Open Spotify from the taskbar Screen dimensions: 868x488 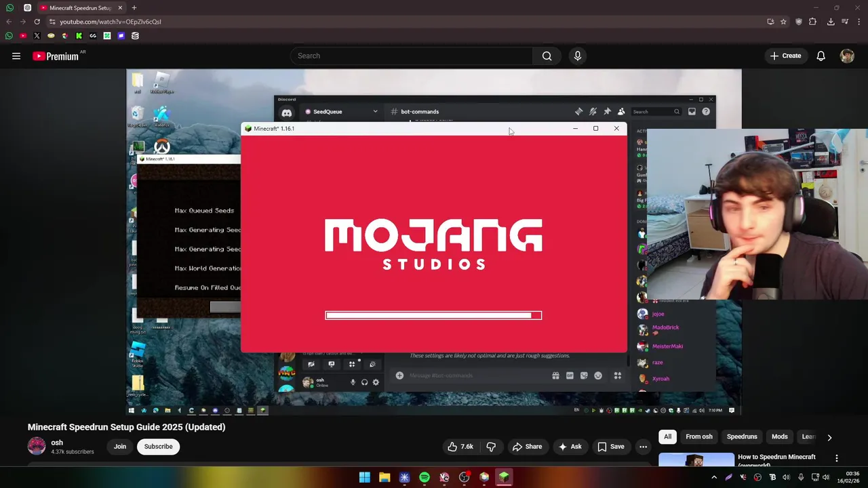425,477
